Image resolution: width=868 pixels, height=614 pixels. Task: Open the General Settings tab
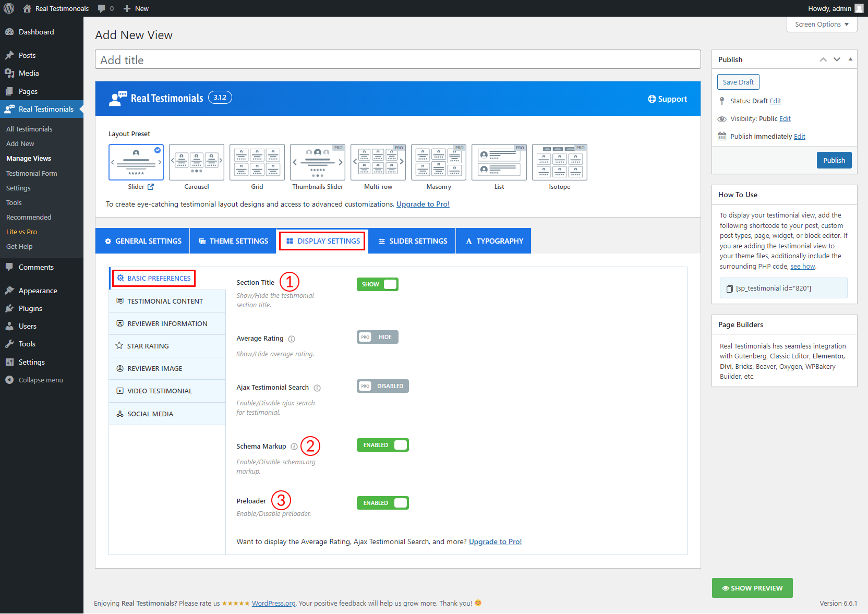click(x=143, y=241)
